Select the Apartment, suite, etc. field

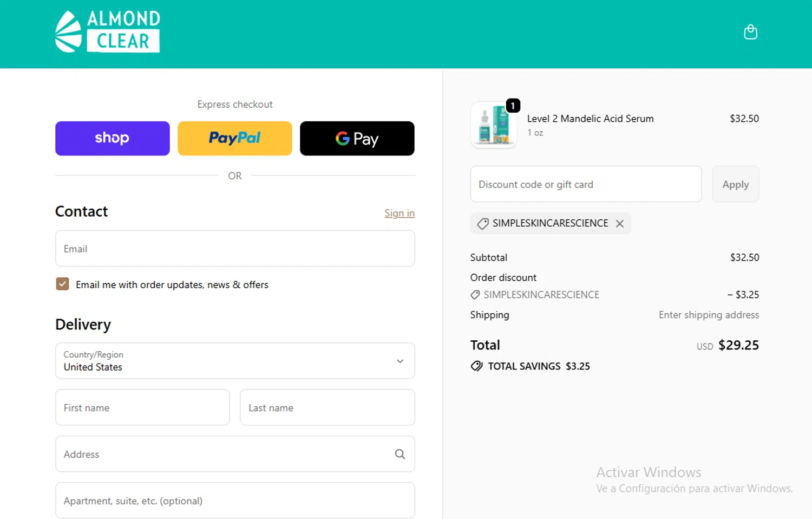pyautogui.click(x=235, y=501)
